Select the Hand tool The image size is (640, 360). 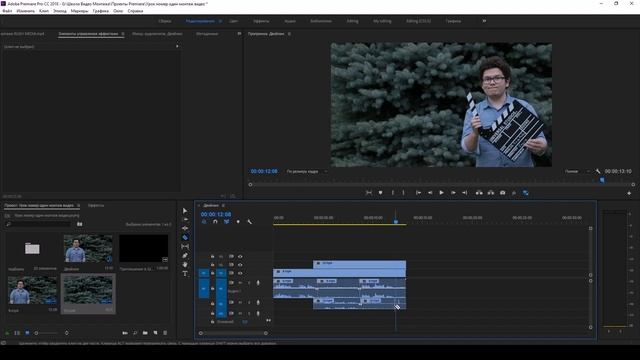tap(185, 264)
